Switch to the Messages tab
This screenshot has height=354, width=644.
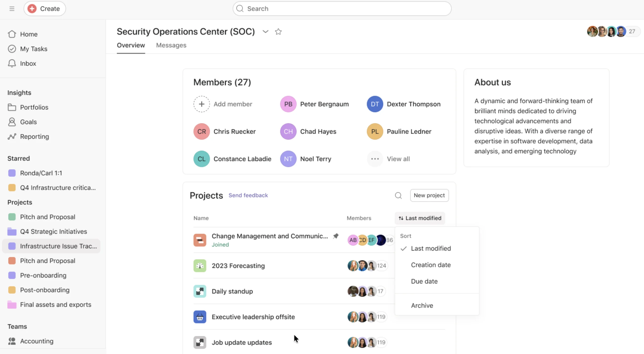tap(171, 45)
